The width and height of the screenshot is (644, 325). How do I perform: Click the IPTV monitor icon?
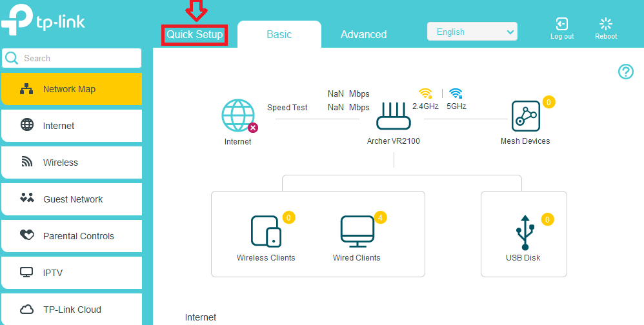click(x=26, y=272)
